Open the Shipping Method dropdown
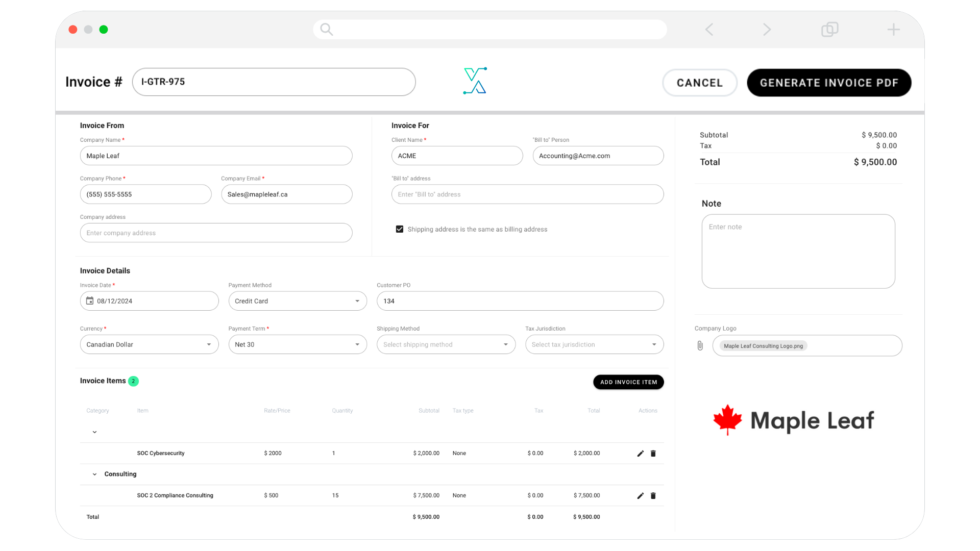The image size is (980, 551). [446, 345]
